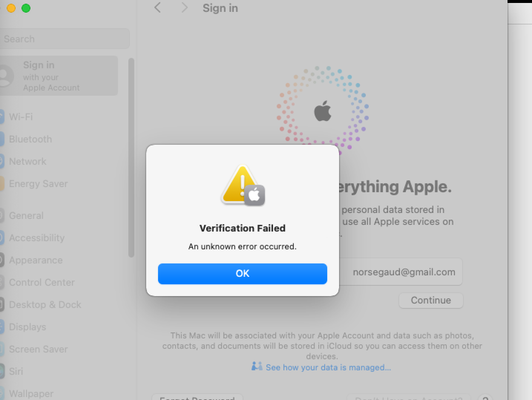Go back with the left chevron arrow
Screen dimensions: 532x400
tap(158, 8)
